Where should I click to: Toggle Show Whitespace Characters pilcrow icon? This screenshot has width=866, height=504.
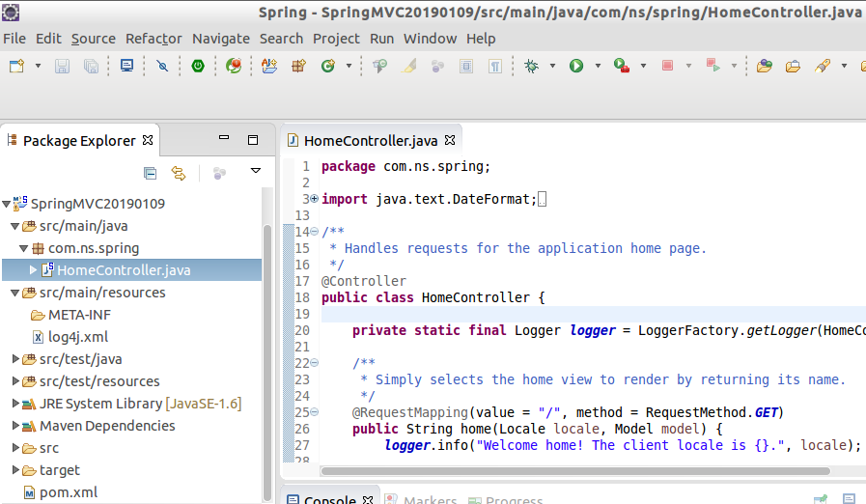[x=495, y=67]
